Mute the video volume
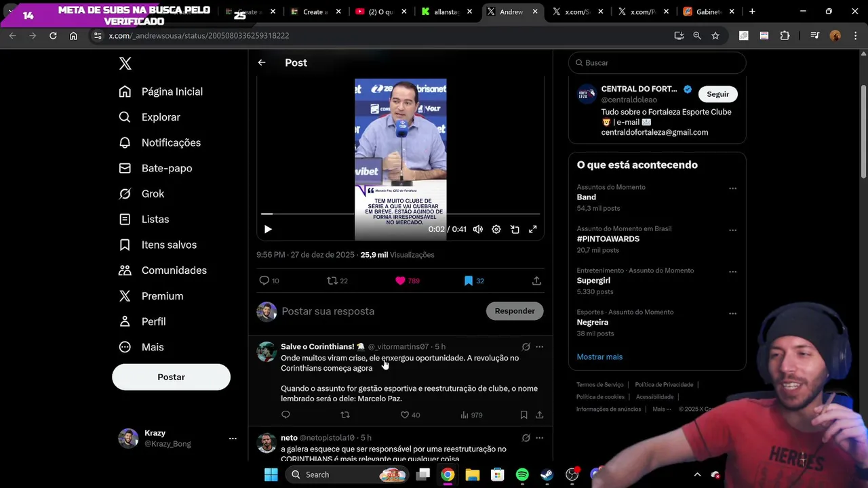The width and height of the screenshot is (868, 488). (x=478, y=229)
